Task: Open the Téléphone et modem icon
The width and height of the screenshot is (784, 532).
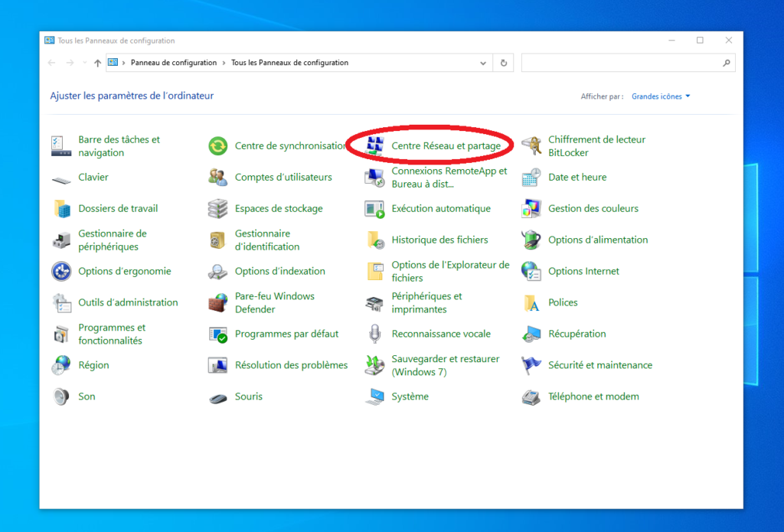Action: coord(531,397)
